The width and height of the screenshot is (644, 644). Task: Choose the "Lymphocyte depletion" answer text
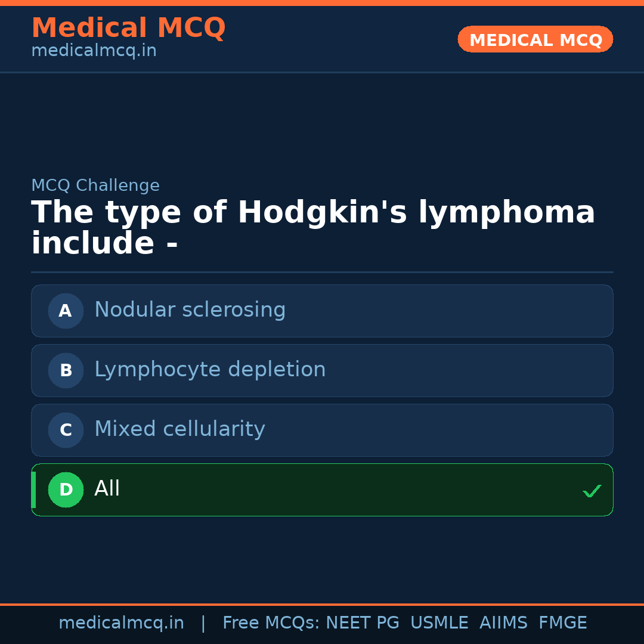tap(210, 370)
